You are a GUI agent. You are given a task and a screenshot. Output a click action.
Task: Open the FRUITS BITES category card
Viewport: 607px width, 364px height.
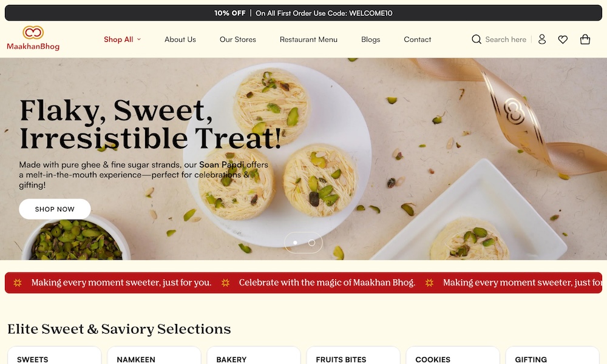coord(353,356)
